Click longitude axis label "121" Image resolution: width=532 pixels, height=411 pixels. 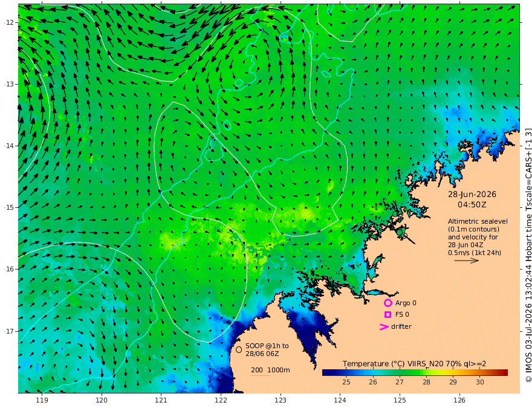tap(161, 401)
